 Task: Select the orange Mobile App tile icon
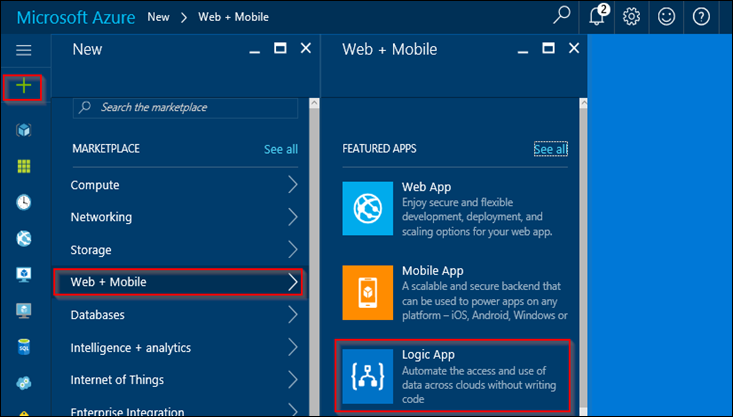(x=367, y=293)
